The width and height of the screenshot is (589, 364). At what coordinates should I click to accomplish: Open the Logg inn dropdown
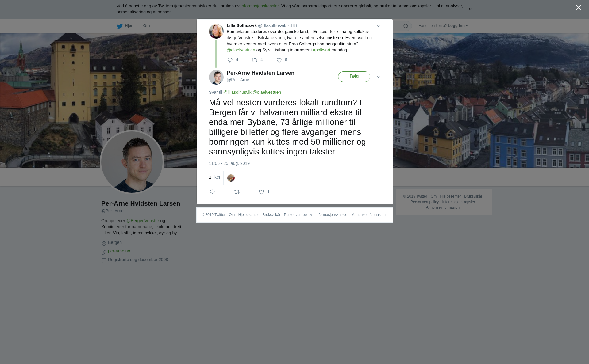point(458,26)
